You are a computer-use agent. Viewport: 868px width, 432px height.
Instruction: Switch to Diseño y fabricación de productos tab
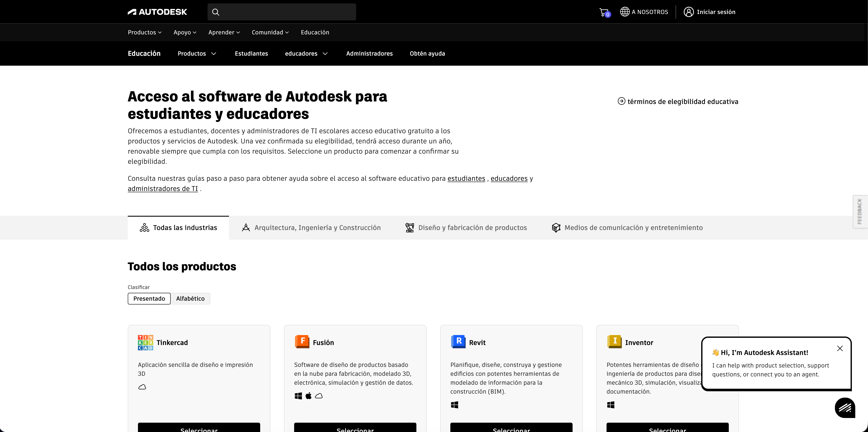tap(466, 228)
